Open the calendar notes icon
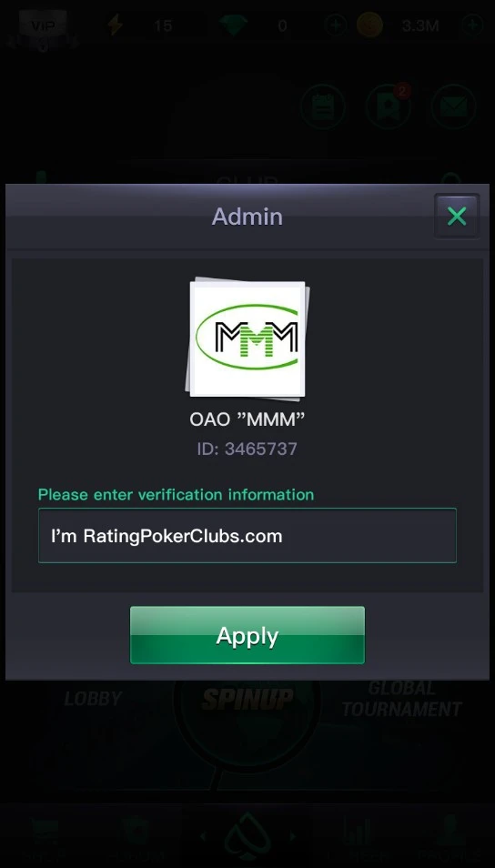This screenshot has width=495, height=868. click(323, 106)
